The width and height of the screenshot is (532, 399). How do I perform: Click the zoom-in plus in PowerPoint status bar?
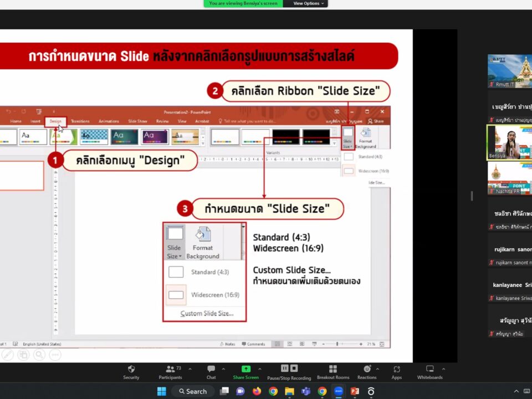tap(361, 344)
